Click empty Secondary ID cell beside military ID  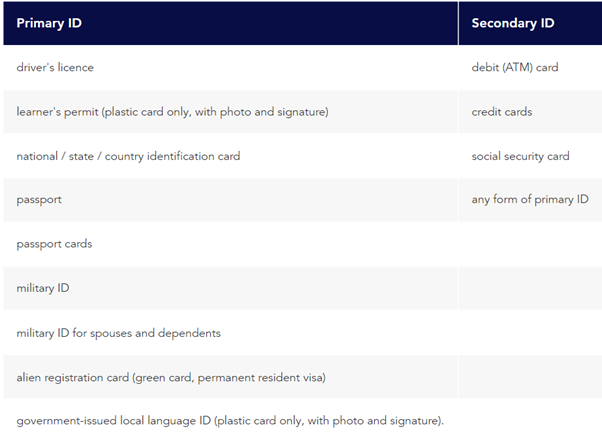tap(529, 288)
